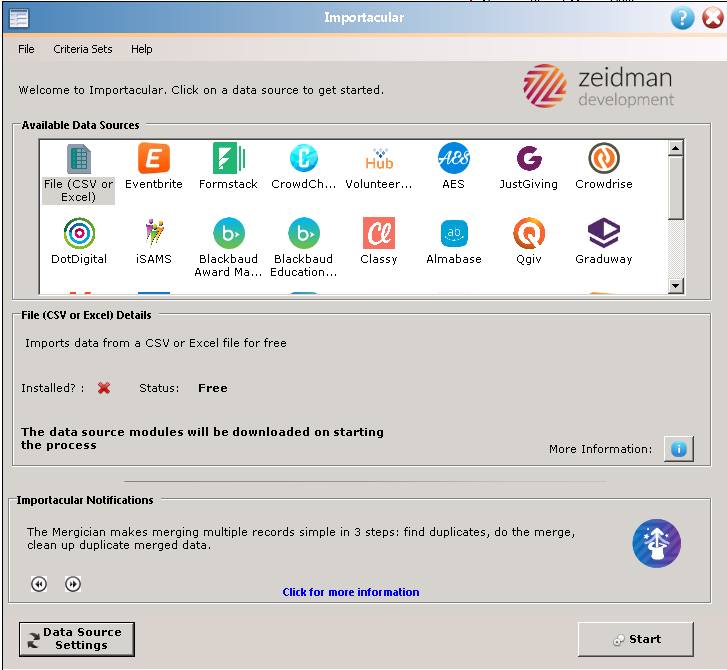Click the data sources scrollbar thumb

(676, 188)
